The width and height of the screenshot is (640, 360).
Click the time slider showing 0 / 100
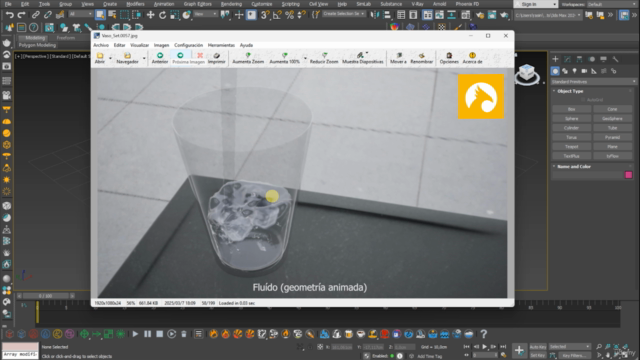click(x=45, y=296)
